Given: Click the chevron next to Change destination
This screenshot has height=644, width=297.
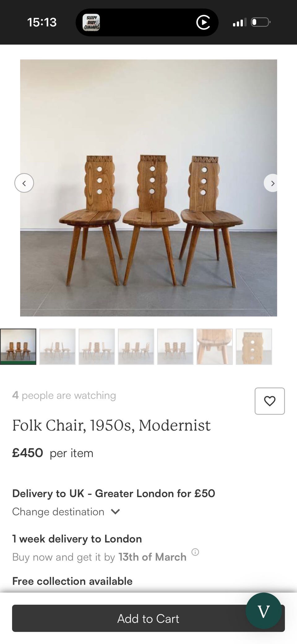Looking at the screenshot, I should pos(115,512).
